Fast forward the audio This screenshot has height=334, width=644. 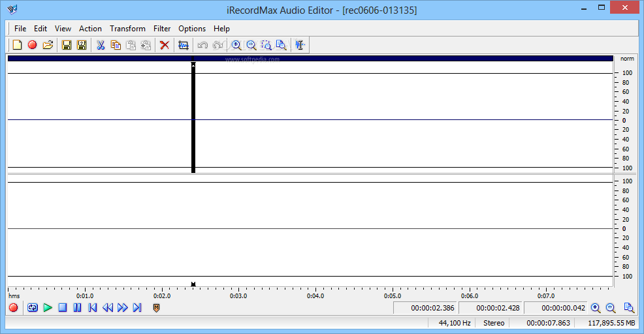(122, 307)
